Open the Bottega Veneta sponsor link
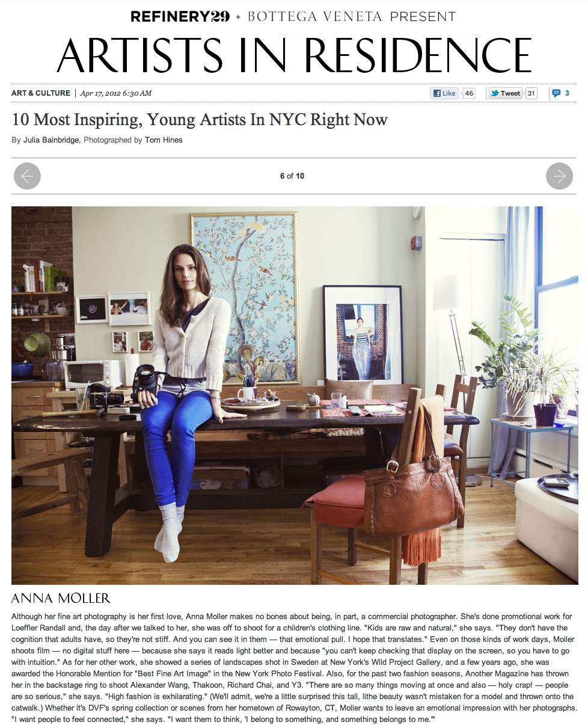Screen dimensions: 588x725 coord(314,17)
